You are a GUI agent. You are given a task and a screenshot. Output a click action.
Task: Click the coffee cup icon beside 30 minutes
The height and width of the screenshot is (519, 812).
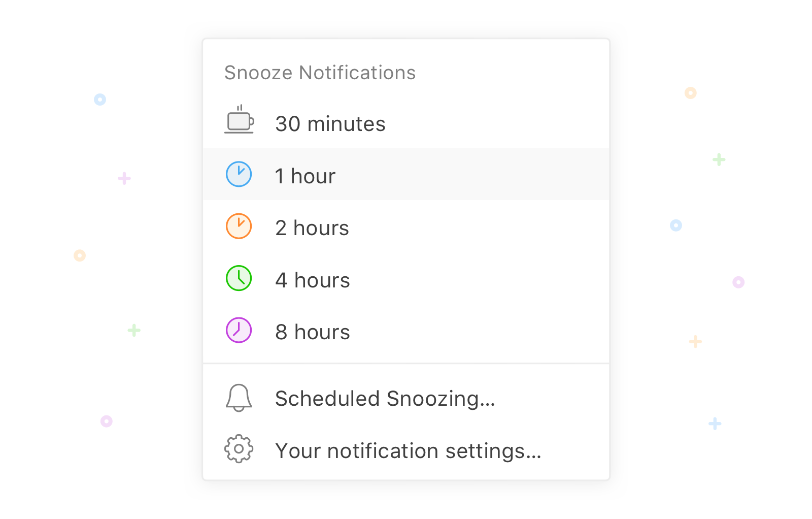[x=239, y=121]
